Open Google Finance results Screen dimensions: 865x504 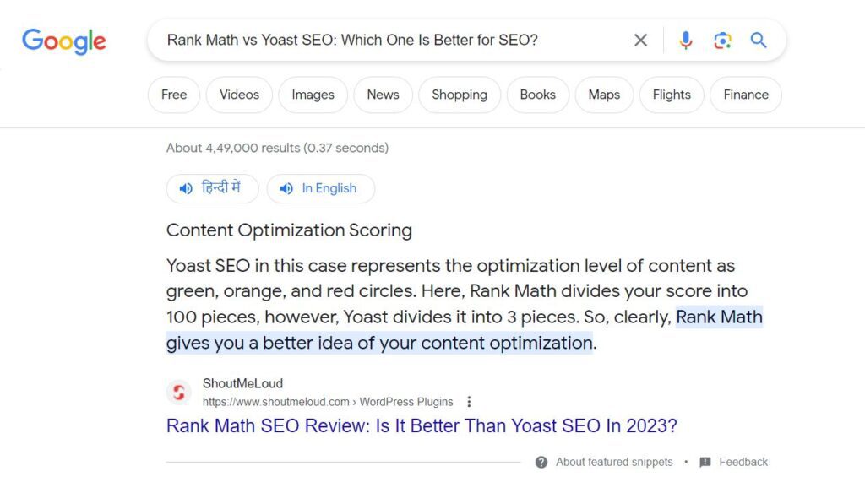click(x=745, y=95)
